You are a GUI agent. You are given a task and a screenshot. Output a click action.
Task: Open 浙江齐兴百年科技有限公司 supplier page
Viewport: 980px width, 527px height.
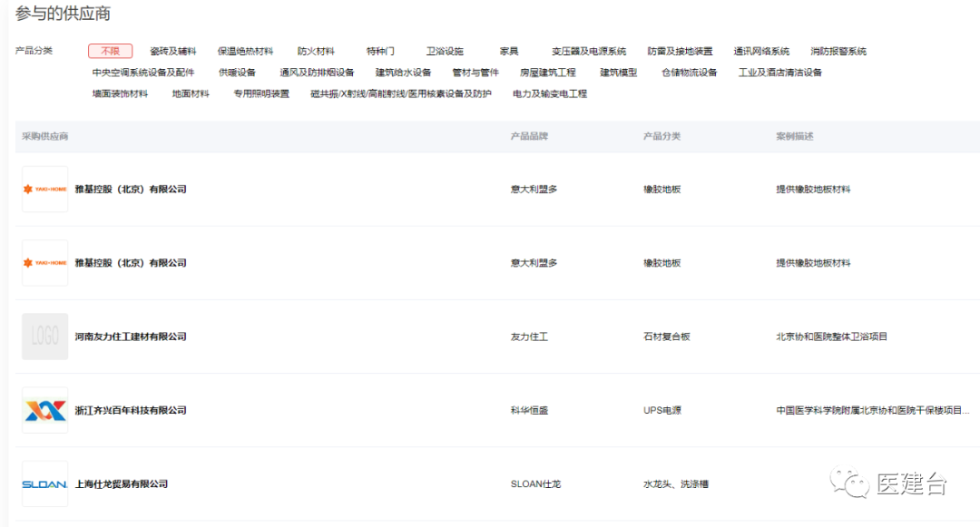click(131, 409)
